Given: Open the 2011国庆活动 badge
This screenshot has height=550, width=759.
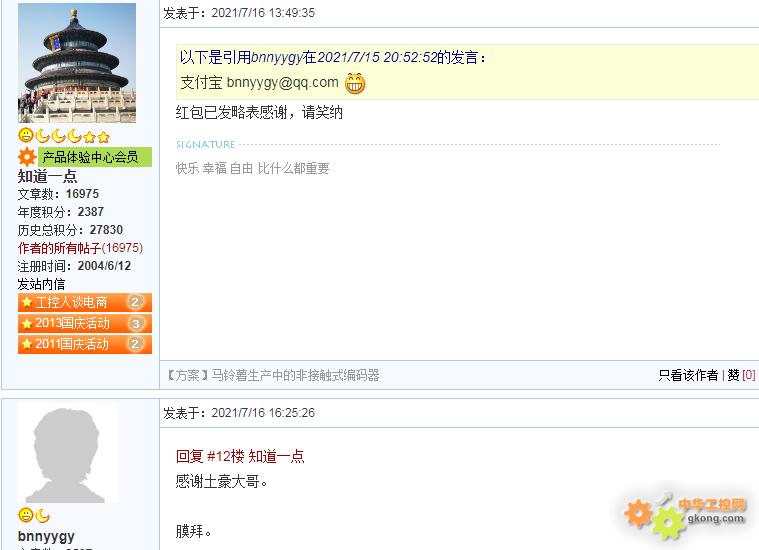Looking at the screenshot, I should click(85, 344).
